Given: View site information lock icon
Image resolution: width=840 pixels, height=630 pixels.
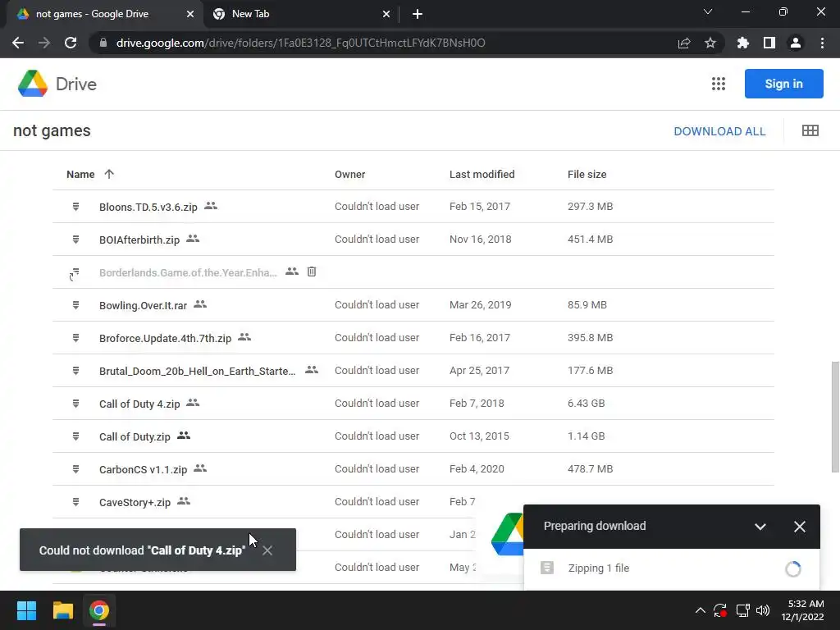Looking at the screenshot, I should (x=103, y=43).
